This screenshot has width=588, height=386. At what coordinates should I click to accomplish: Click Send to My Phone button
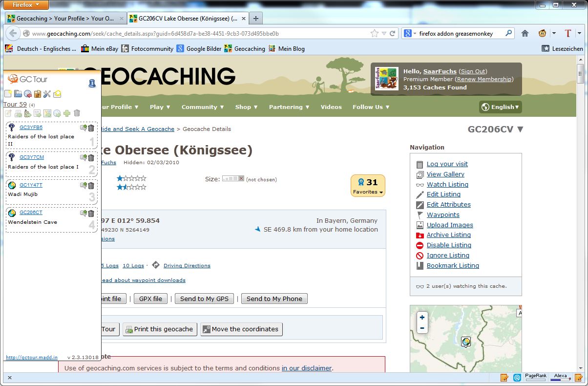coord(274,299)
